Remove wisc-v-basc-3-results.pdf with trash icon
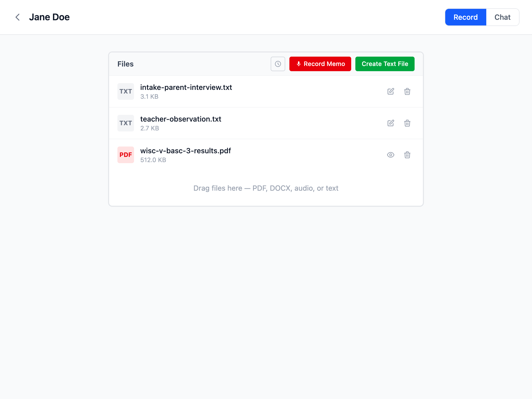 coord(407,155)
